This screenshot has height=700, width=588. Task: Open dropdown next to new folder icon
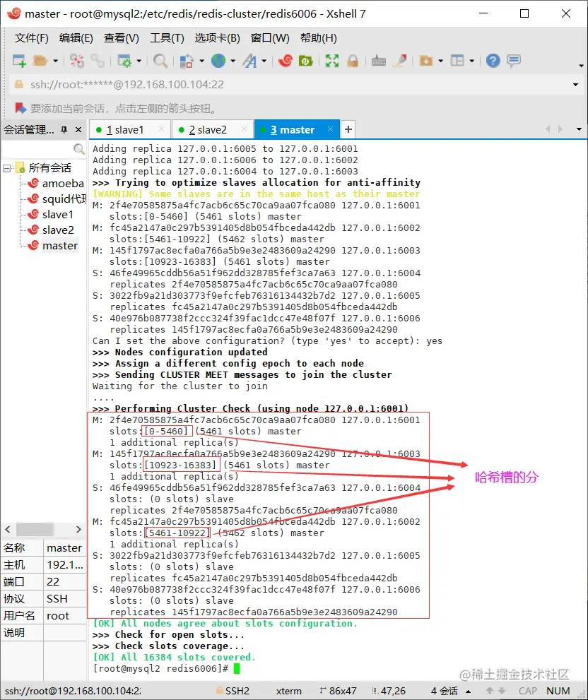(x=440, y=61)
